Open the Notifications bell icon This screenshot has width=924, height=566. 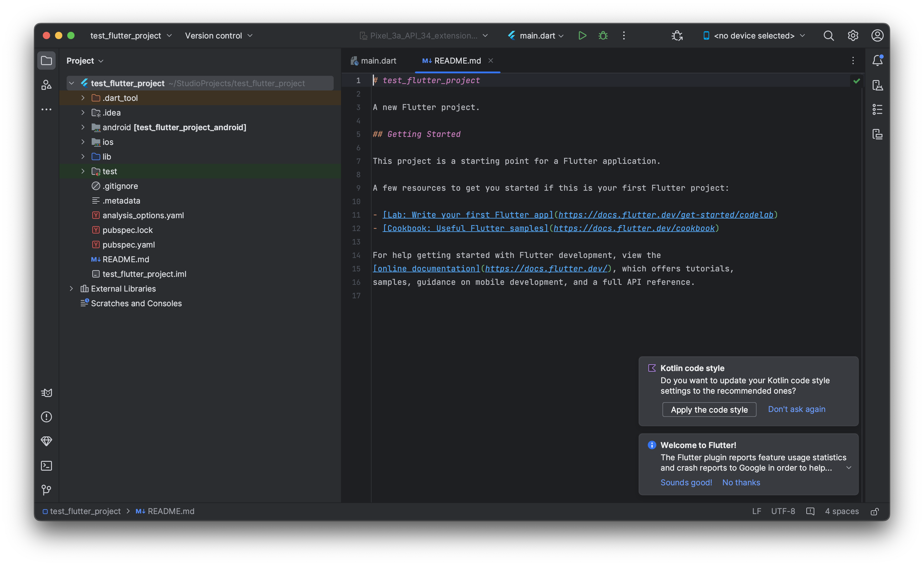[x=877, y=61]
